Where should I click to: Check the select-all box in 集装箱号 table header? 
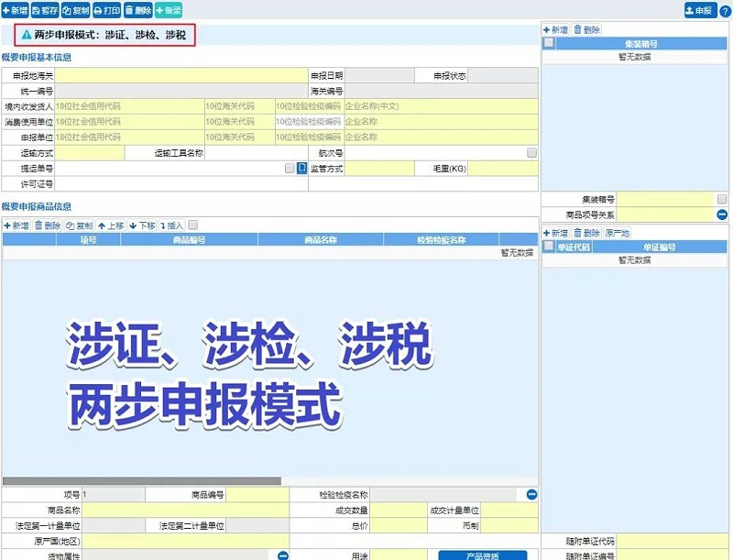coord(549,43)
